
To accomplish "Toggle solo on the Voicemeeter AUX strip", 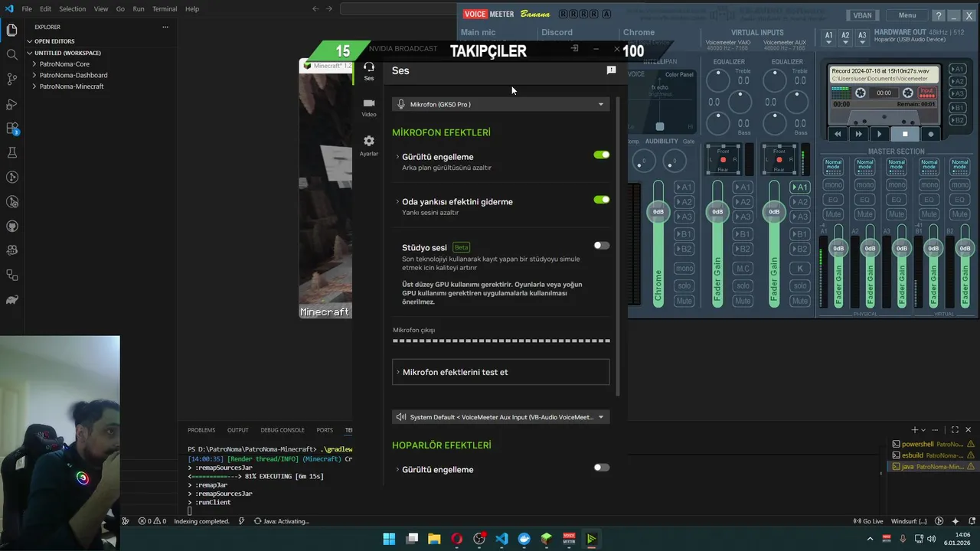I will (x=800, y=285).
